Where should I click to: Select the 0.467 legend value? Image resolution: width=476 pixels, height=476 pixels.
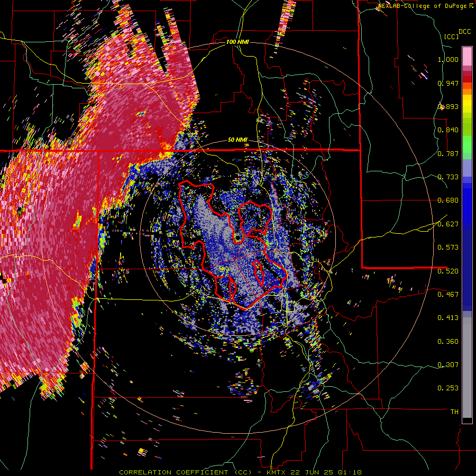pos(448,295)
